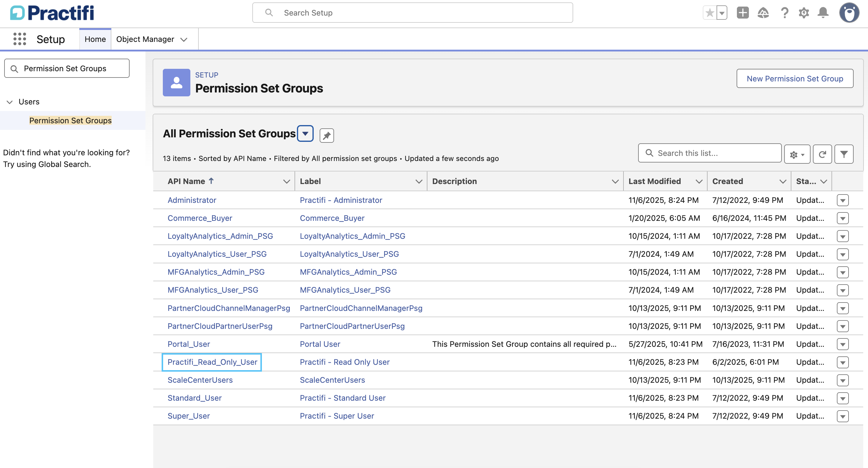
Task: Show row actions for LoyaltyAnalytics_User_PSG
Action: click(x=842, y=254)
